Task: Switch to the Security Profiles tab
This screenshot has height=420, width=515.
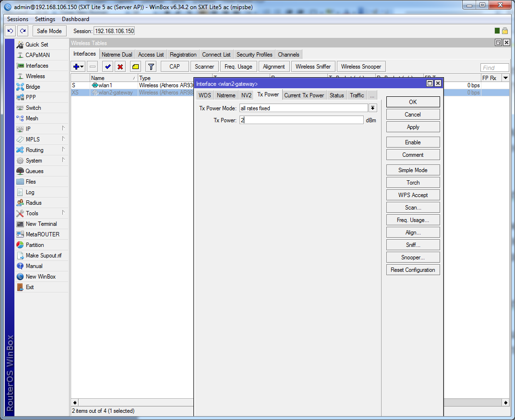Action: tap(254, 55)
